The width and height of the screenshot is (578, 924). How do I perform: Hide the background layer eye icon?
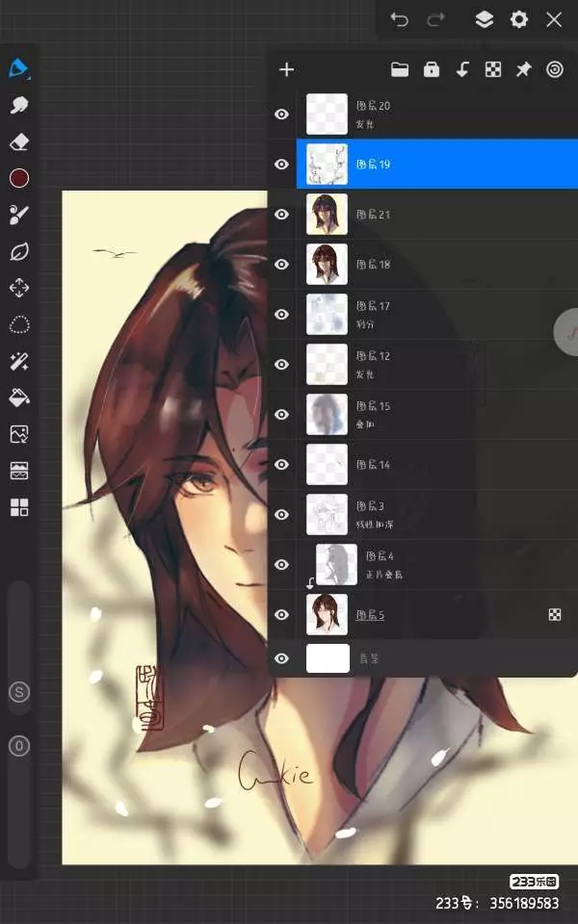coord(281,658)
